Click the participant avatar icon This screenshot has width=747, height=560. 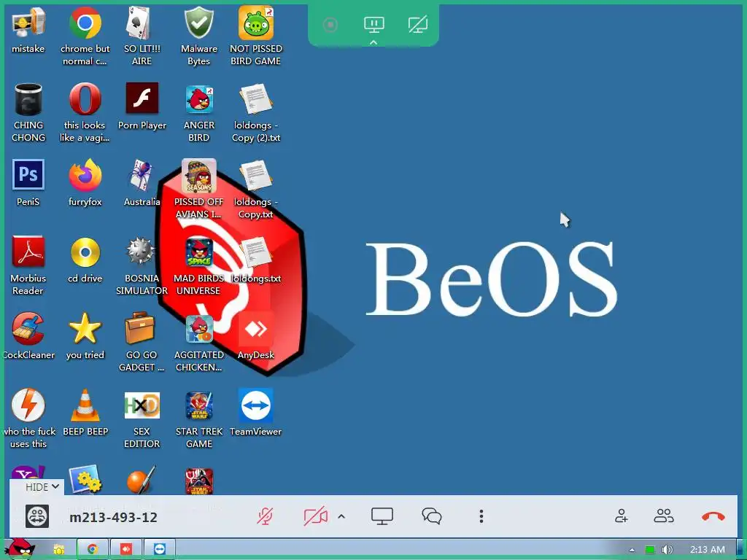[x=37, y=516]
